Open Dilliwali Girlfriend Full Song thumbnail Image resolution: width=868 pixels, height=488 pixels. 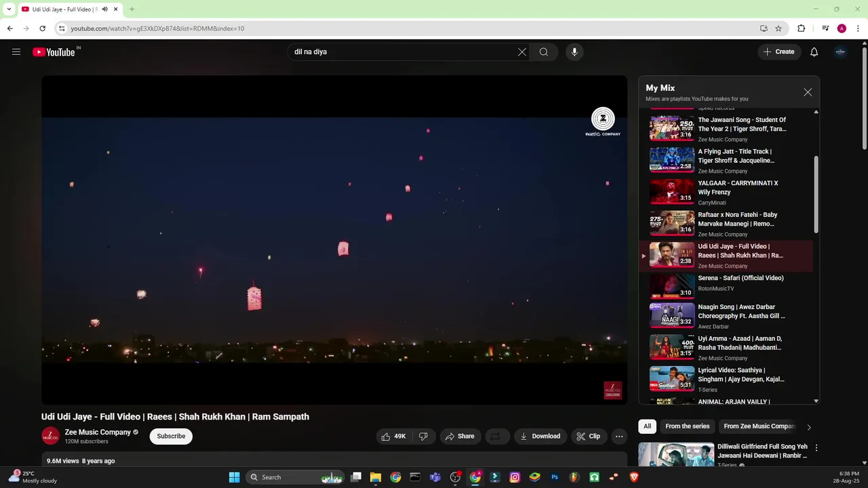point(676,455)
